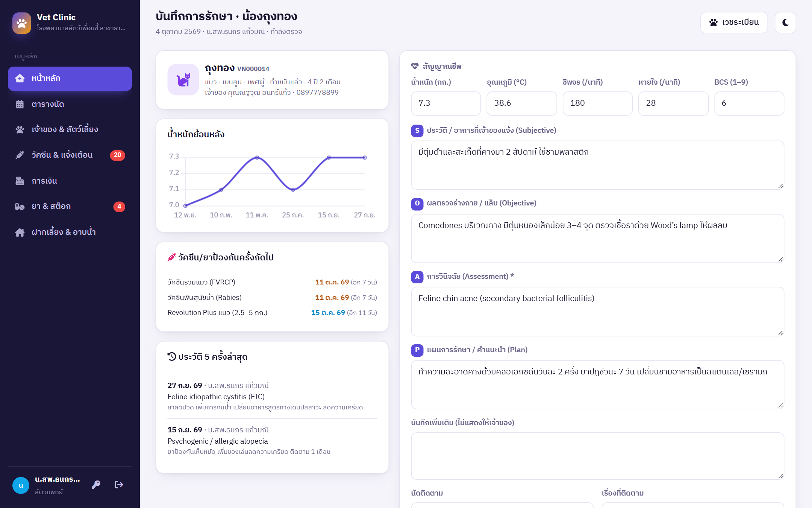Click the ชีพจร pulse field
The height and width of the screenshot is (508, 812).
(x=598, y=103)
